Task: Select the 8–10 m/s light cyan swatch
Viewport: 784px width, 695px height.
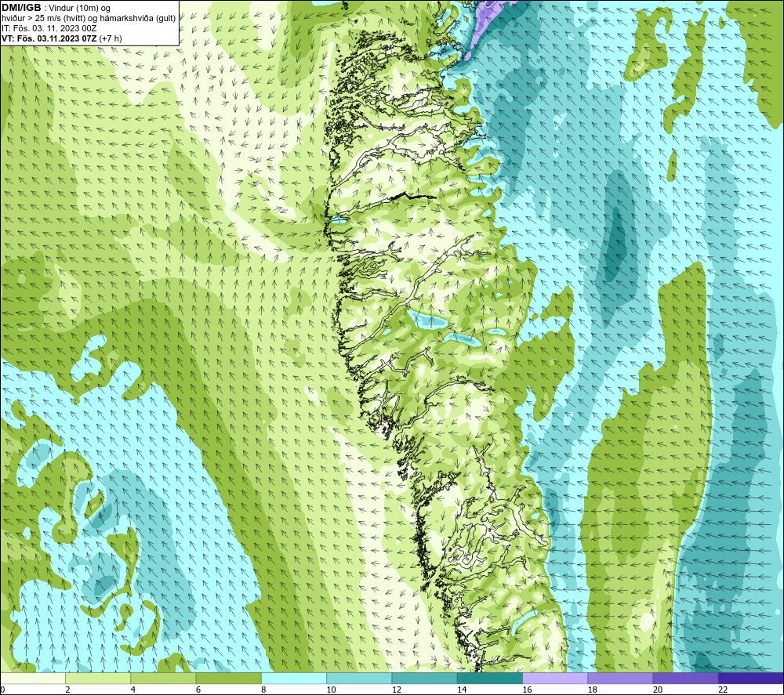Action: click(x=294, y=678)
